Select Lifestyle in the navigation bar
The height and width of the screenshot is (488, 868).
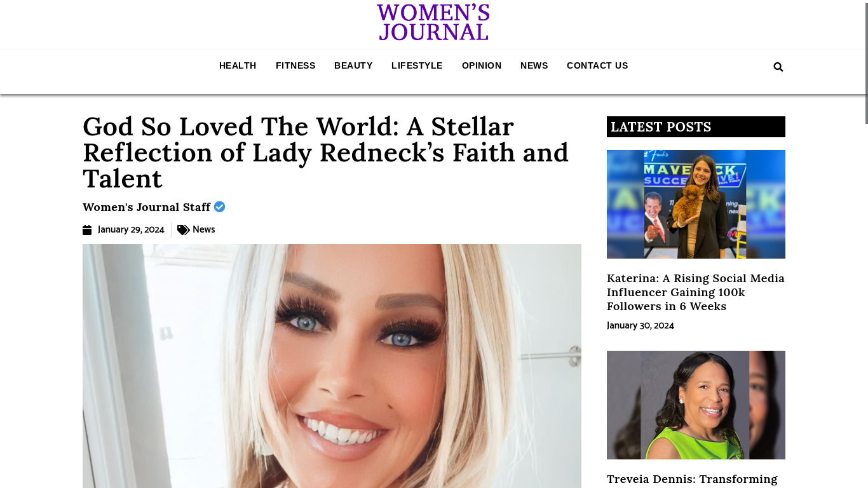tap(417, 65)
